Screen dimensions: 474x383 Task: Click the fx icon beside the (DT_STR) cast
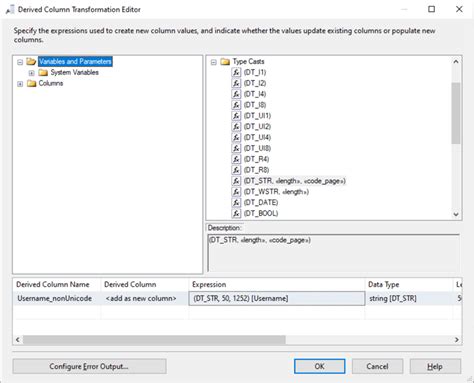[236, 181]
